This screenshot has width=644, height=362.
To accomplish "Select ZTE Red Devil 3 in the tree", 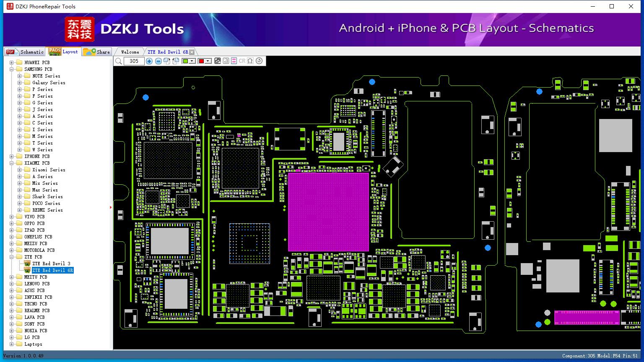I will (51, 264).
